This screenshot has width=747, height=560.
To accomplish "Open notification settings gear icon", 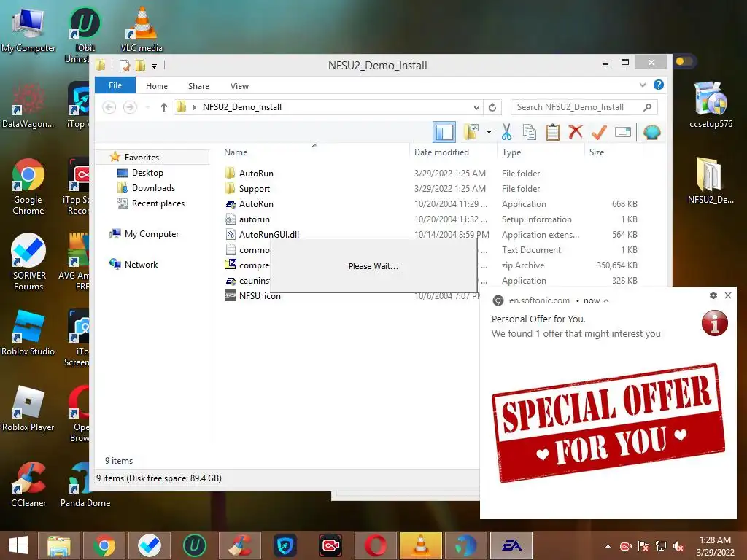I will point(713,295).
